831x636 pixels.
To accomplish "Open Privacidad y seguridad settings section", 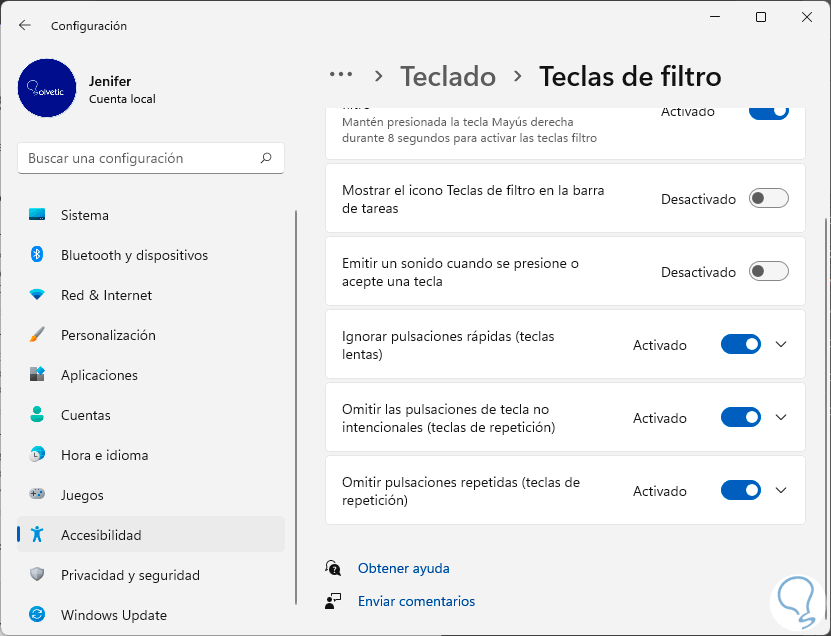I will [130, 575].
